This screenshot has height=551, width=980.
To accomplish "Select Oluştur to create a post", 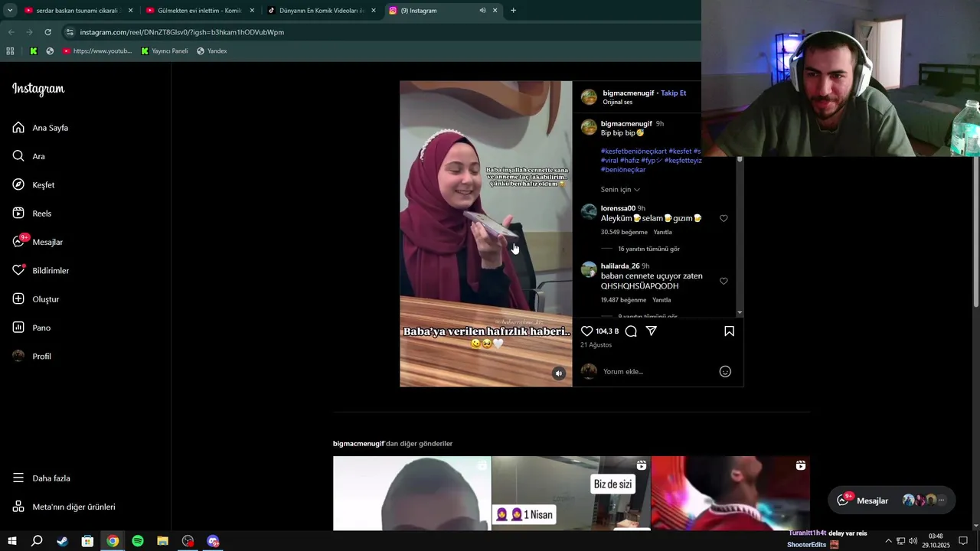I will tap(36, 299).
